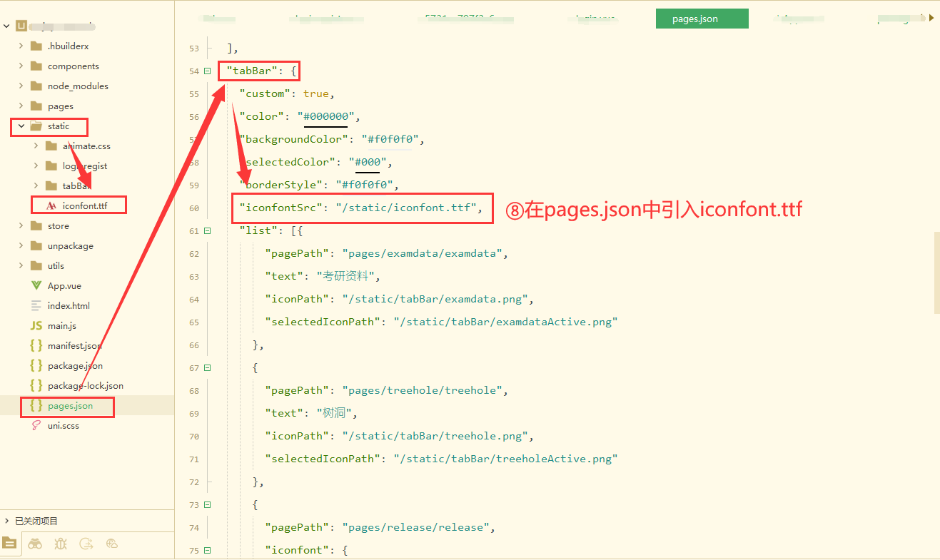Fold the object block at line 73

click(x=208, y=505)
